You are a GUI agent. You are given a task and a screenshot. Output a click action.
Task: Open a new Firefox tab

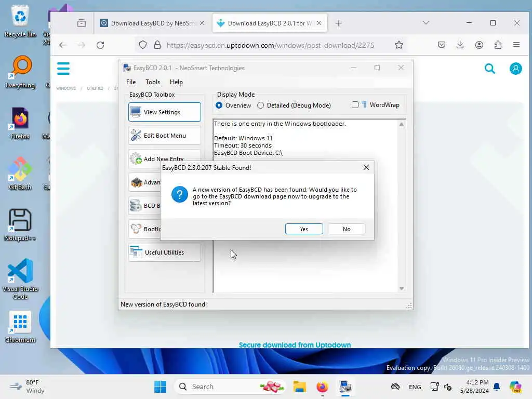(x=338, y=23)
